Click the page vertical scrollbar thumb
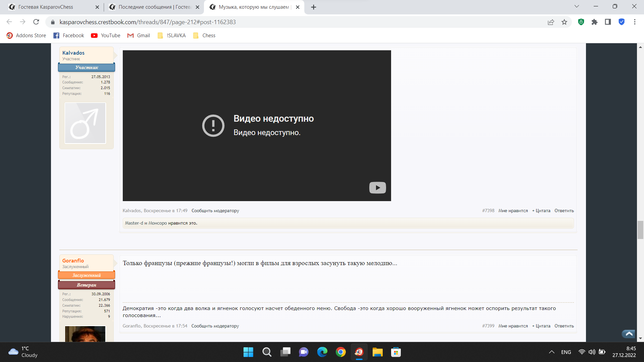Image resolution: width=644 pixels, height=362 pixels. 640,230
